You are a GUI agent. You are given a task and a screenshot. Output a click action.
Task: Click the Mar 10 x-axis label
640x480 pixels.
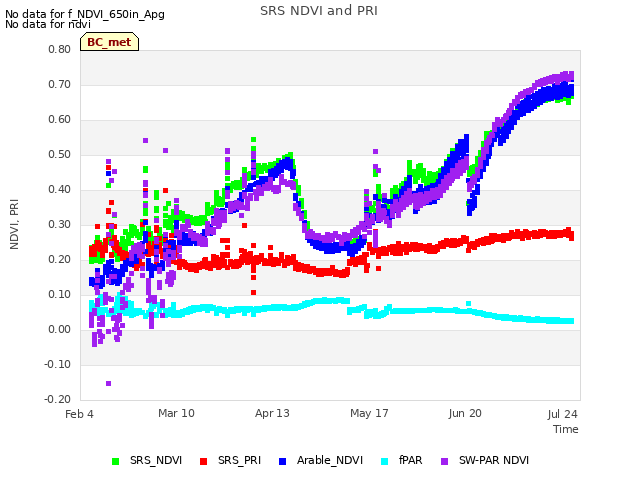[x=176, y=413]
